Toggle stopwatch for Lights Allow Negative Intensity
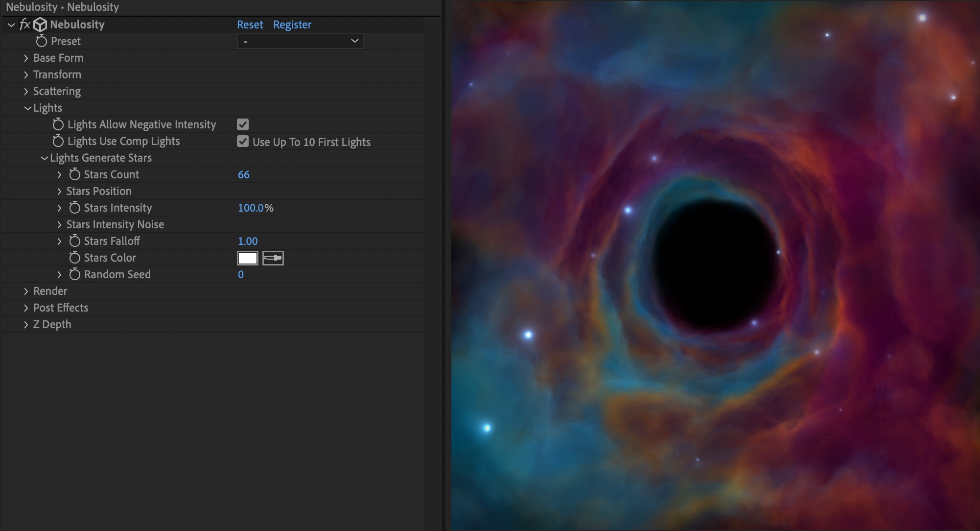The image size is (980, 531). pyautogui.click(x=58, y=124)
